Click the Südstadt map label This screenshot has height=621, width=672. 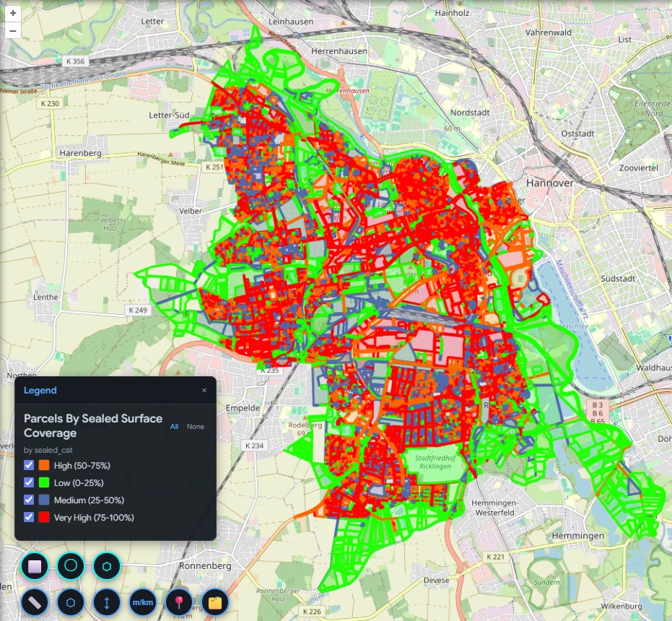(618, 278)
